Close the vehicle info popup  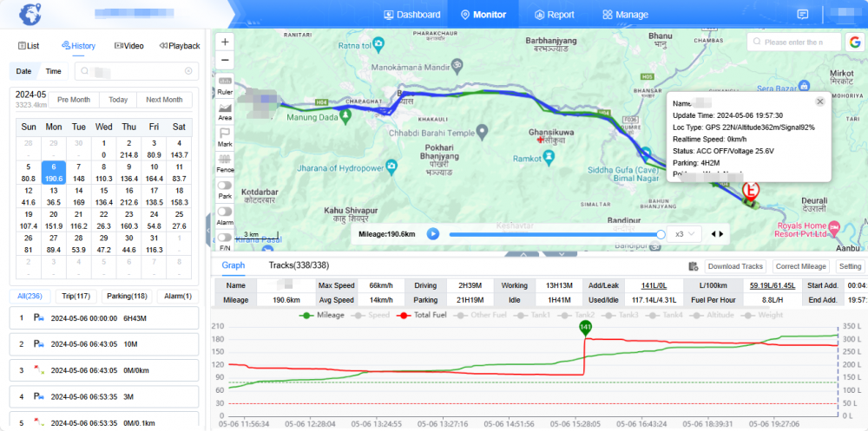(x=819, y=101)
